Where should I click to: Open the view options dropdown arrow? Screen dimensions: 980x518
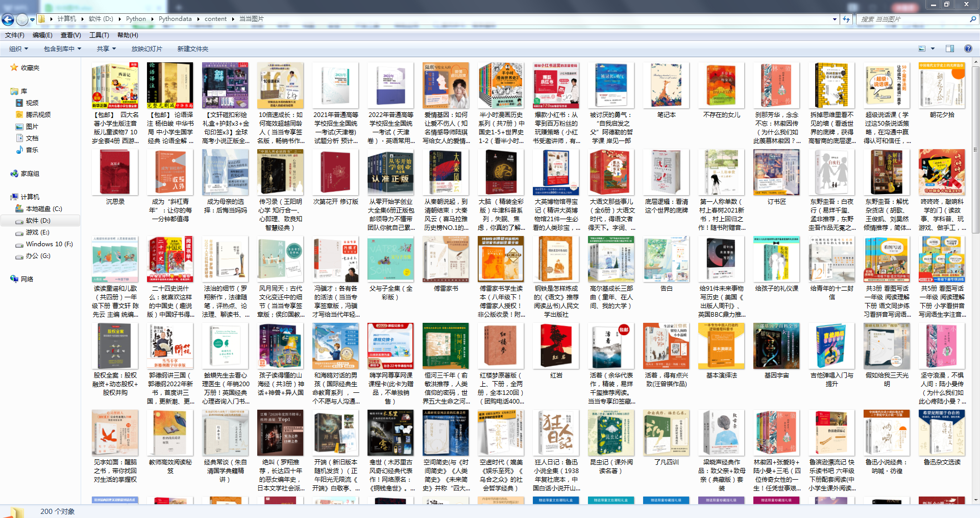[933, 49]
